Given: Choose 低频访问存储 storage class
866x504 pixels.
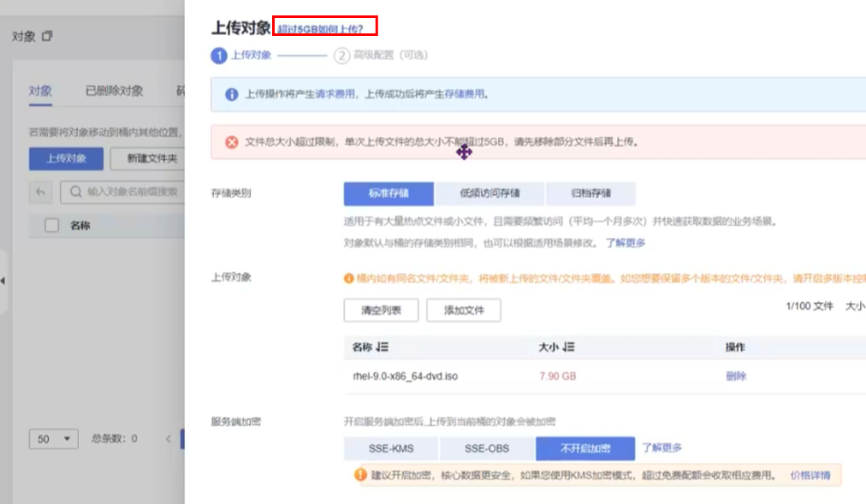Looking at the screenshot, I should tap(489, 193).
